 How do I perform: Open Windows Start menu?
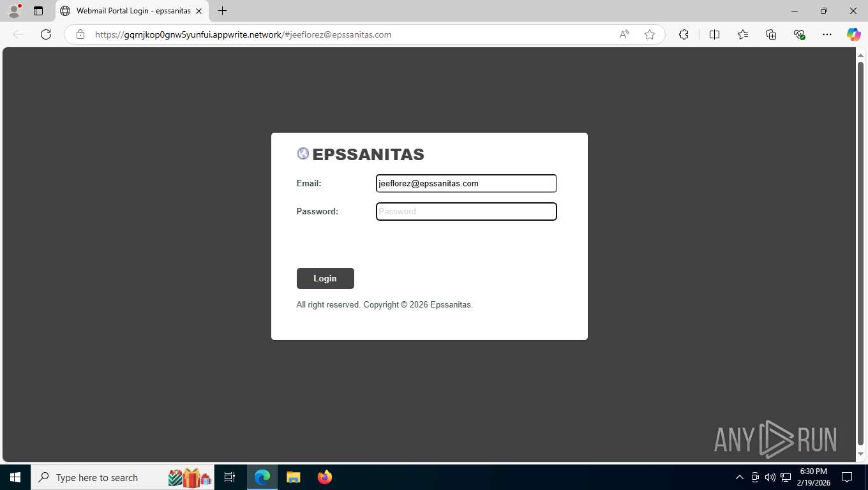coord(15,477)
